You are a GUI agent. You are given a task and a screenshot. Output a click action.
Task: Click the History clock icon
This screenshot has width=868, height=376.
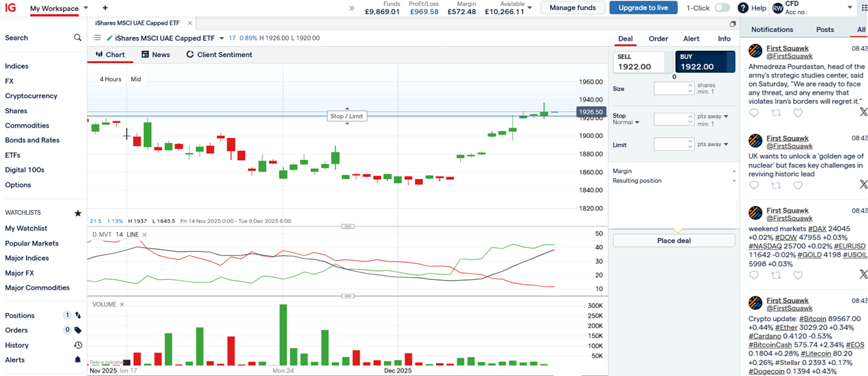(x=78, y=345)
